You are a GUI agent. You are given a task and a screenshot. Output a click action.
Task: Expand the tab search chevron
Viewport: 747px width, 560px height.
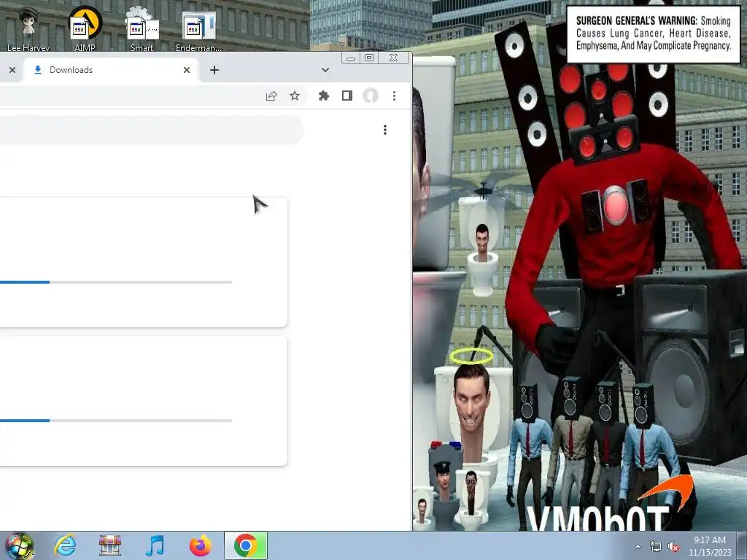click(325, 70)
